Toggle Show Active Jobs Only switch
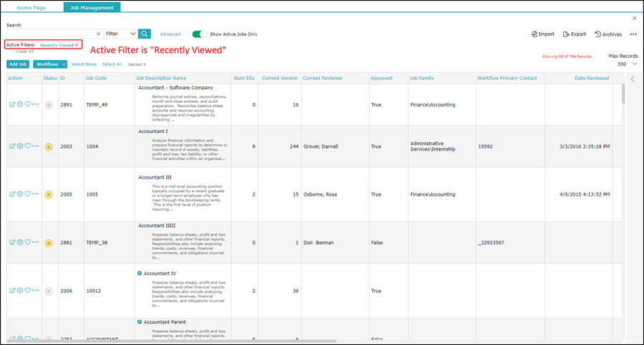Image resolution: width=644 pixels, height=345 pixels. pos(199,34)
